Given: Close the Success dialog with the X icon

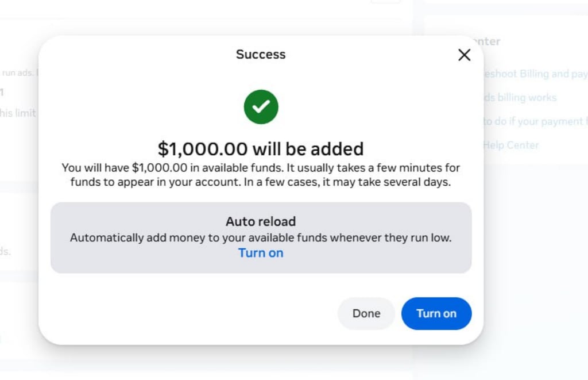Looking at the screenshot, I should [x=464, y=55].
